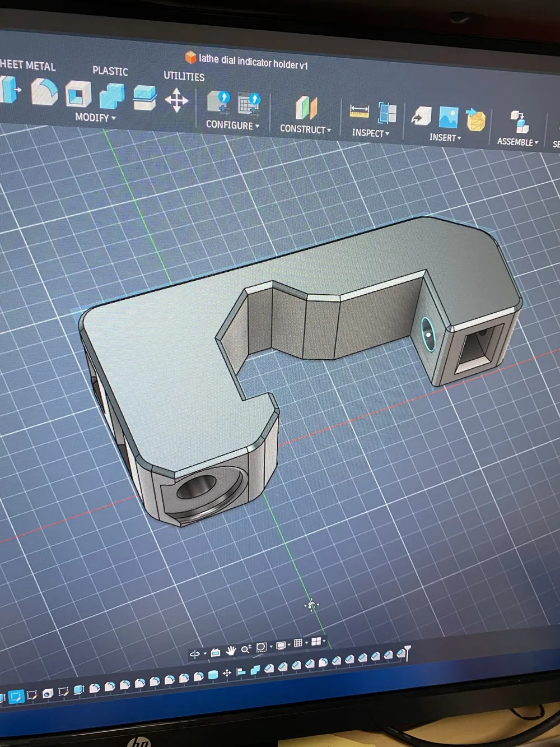
Task: Click the Insert Canvas image icon
Action: coord(449,118)
